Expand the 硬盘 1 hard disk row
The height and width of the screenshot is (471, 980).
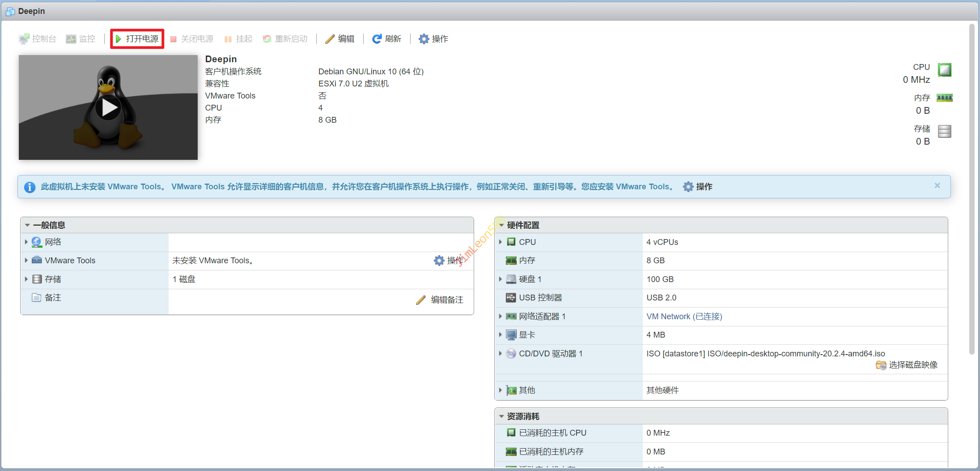pos(501,279)
